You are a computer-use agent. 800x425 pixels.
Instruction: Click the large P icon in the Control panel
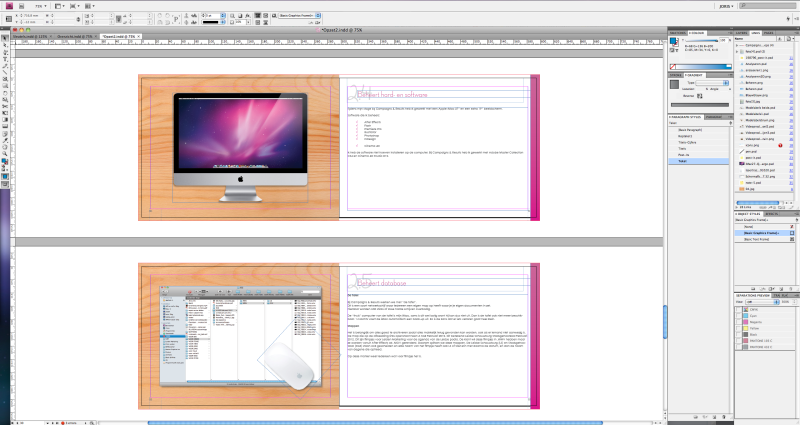176,19
